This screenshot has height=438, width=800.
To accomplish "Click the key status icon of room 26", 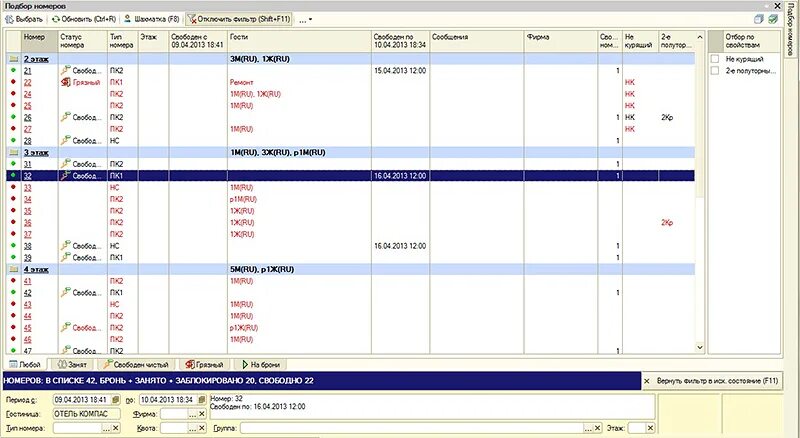I will pos(65,117).
